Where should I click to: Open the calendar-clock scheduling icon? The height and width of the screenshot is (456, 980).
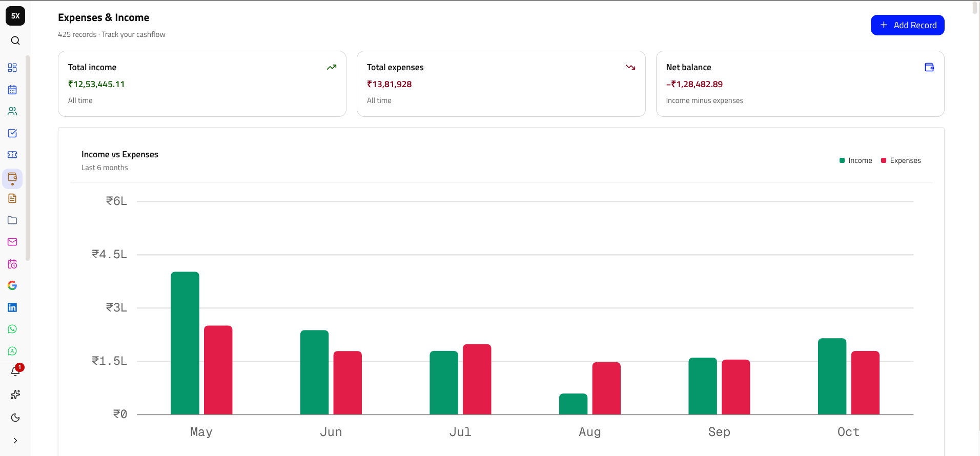12,264
